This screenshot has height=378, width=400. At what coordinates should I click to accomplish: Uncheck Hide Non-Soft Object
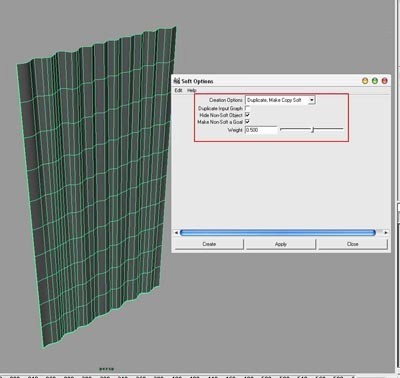pyautogui.click(x=247, y=115)
